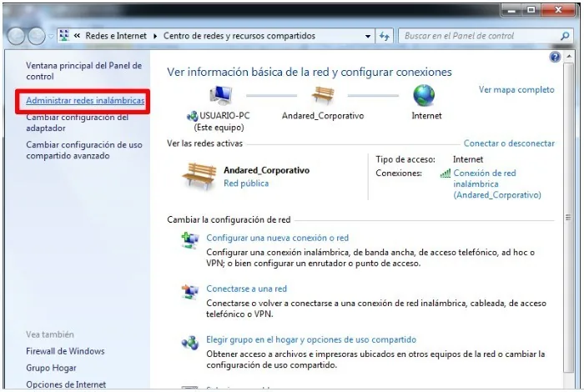
Task: Click the vertical scrollbar thumb
Action: pos(568,218)
